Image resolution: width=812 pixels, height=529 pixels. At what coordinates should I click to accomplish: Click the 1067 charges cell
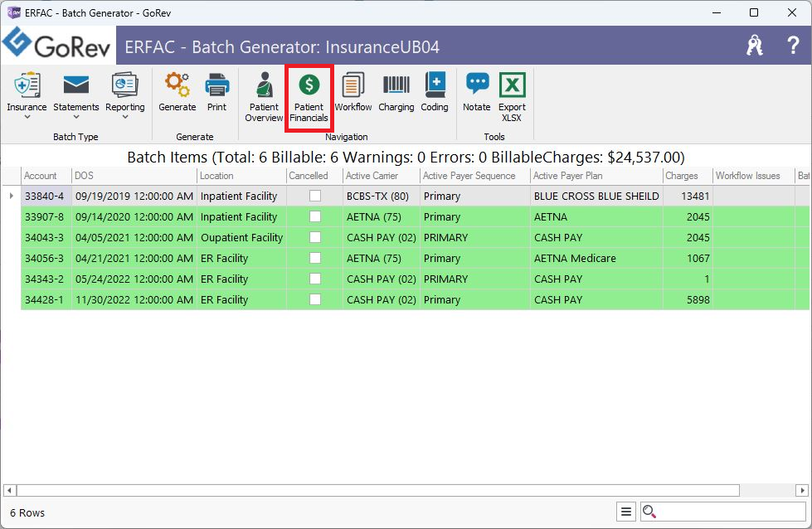pos(688,258)
